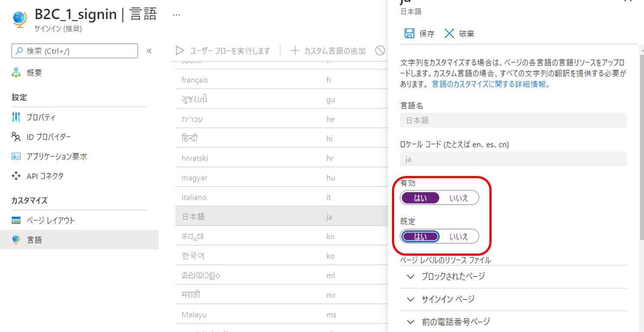Select 日本語 language row
Image resolution: width=644 pixels, height=332 pixels.
pos(282,217)
